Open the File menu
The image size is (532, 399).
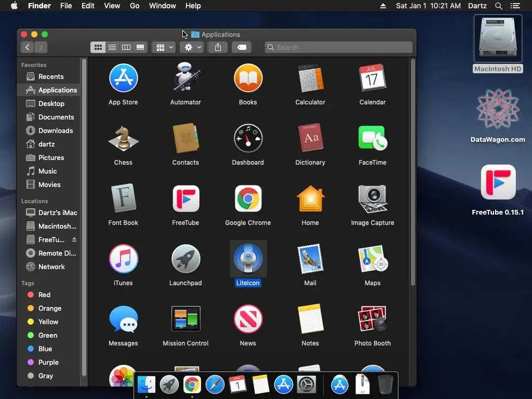point(66,6)
